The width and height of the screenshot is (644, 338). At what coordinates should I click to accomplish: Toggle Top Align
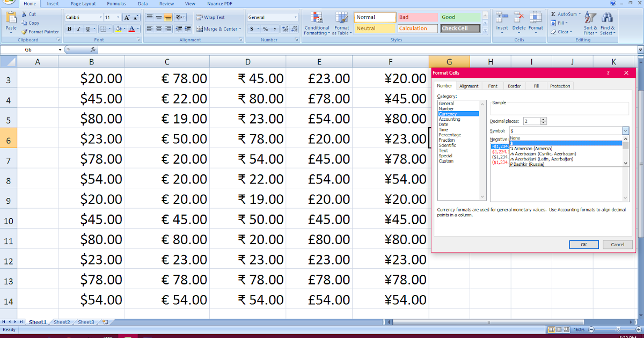tap(150, 17)
